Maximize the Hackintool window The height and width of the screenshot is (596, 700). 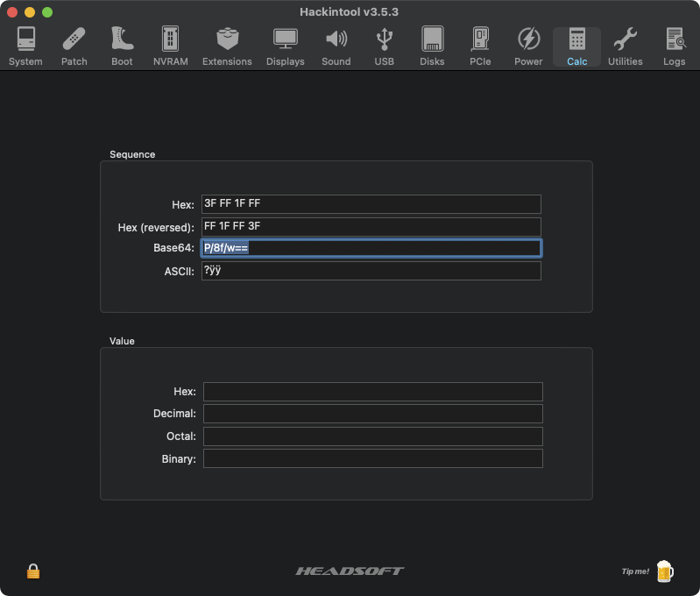coord(47,12)
